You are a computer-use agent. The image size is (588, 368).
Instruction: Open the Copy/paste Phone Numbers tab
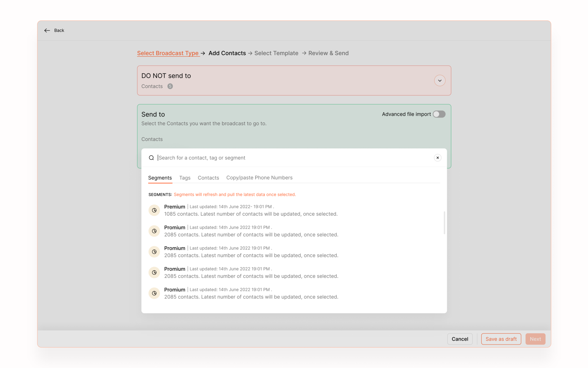[x=259, y=178]
